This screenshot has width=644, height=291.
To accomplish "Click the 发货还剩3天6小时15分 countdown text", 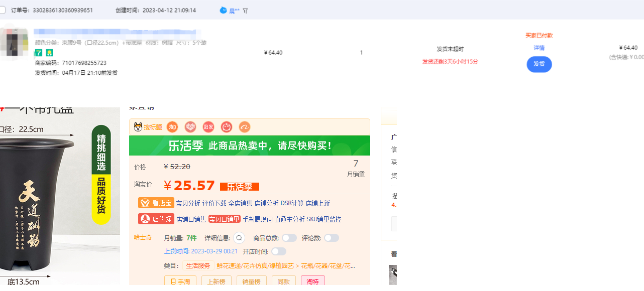I will [x=450, y=62].
